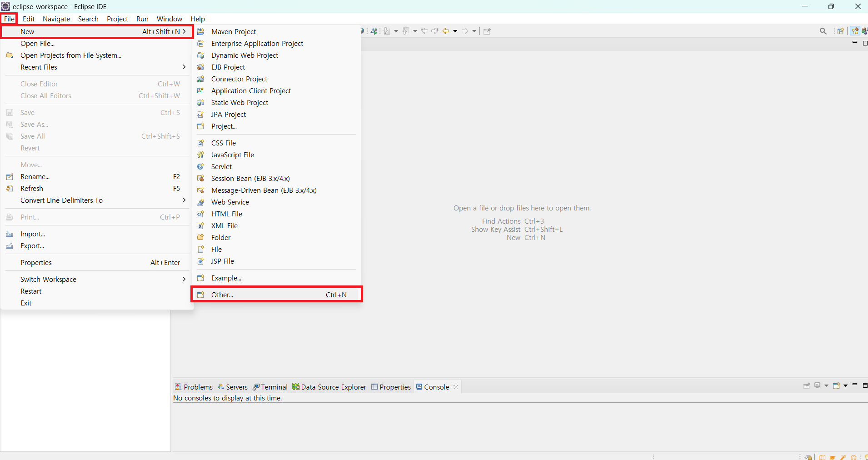Viewport: 868px width, 460px height.
Task: Switch to the Problems tab
Action: [x=194, y=387]
